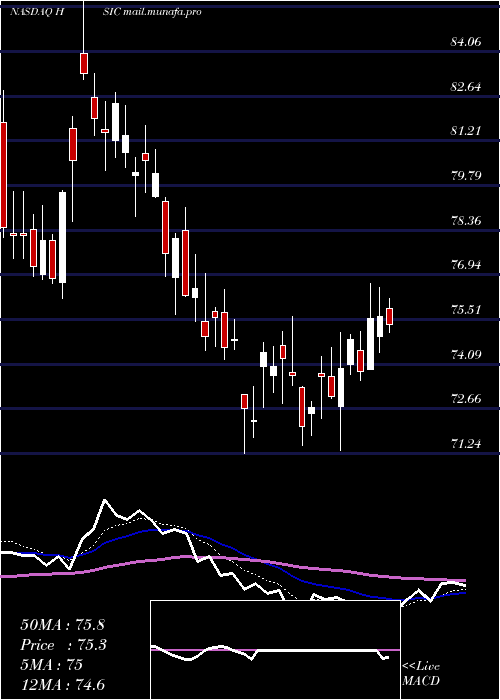Click the 84.06 price axis label
The image size is (500, 700).
[466, 42]
